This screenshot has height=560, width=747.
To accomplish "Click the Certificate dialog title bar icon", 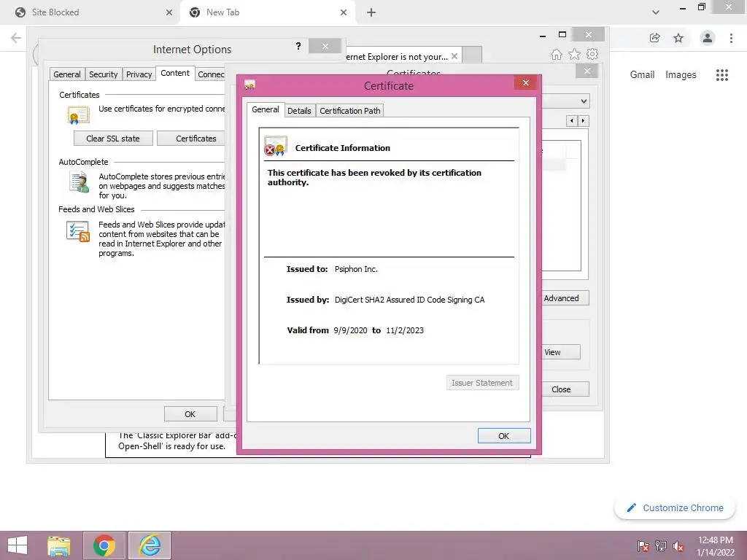I will (x=249, y=85).
